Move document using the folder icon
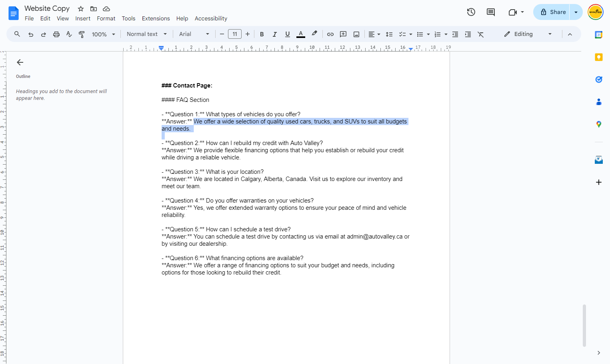The width and height of the screenshot is (610, 364). tap(94, 9)
